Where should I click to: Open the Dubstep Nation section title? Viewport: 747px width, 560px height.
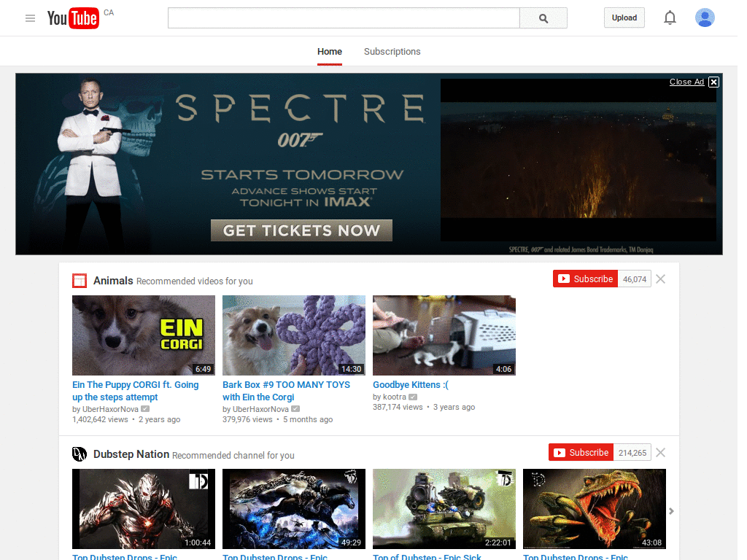pos(131,454)
